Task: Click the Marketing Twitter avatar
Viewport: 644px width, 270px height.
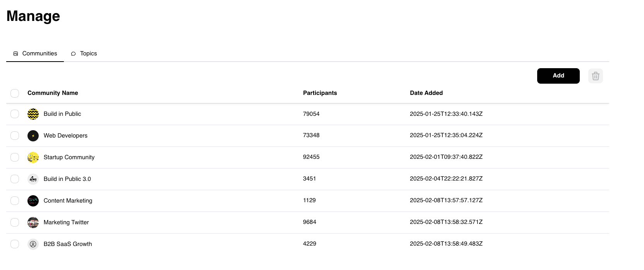Action: 33,222
